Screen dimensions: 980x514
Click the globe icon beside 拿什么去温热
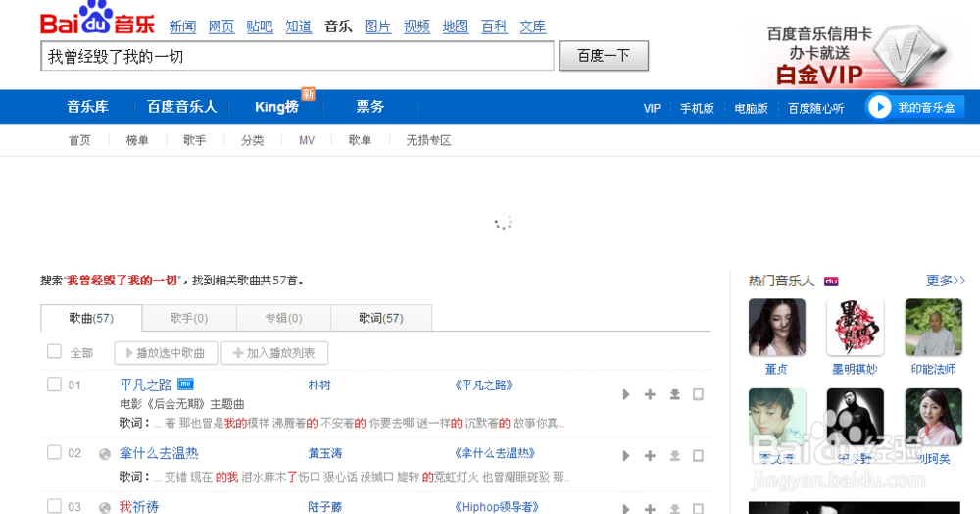(105, 454)
